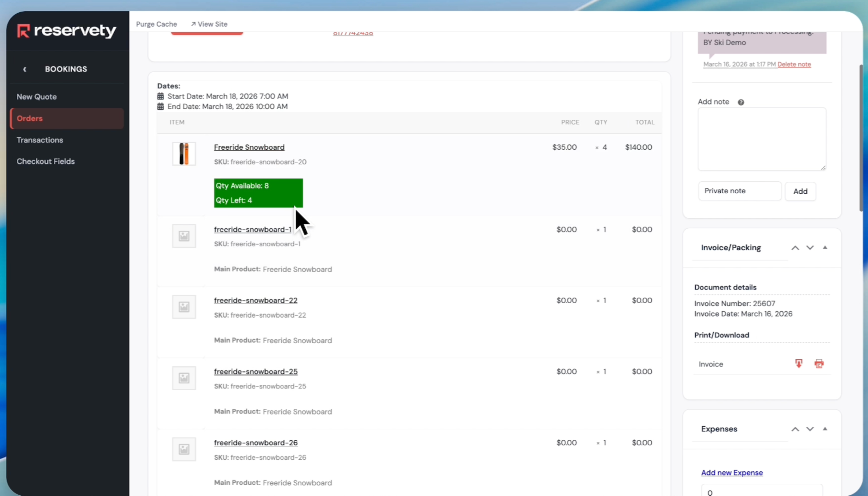Move Invoice/Packing panel down

tap(810, 248)
